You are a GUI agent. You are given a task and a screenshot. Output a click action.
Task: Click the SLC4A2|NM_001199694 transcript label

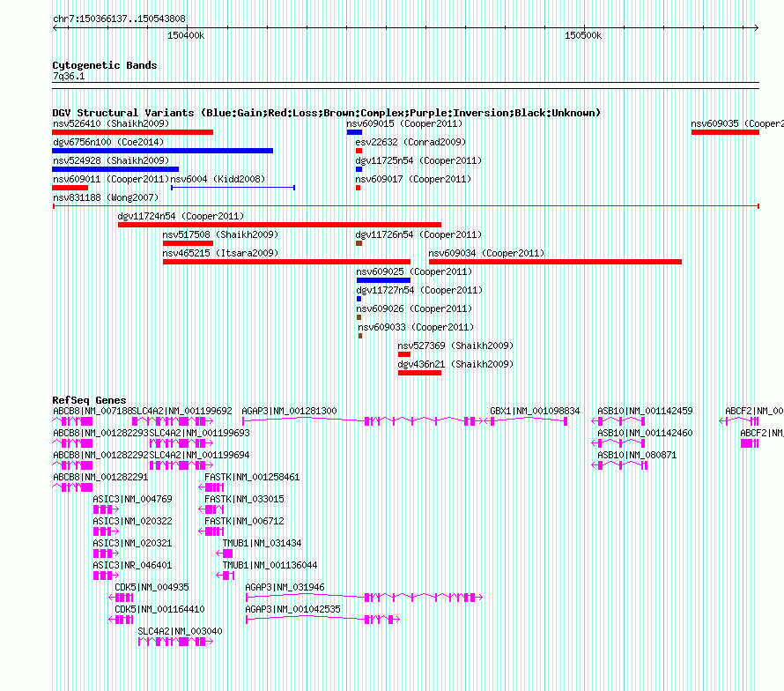199,455
